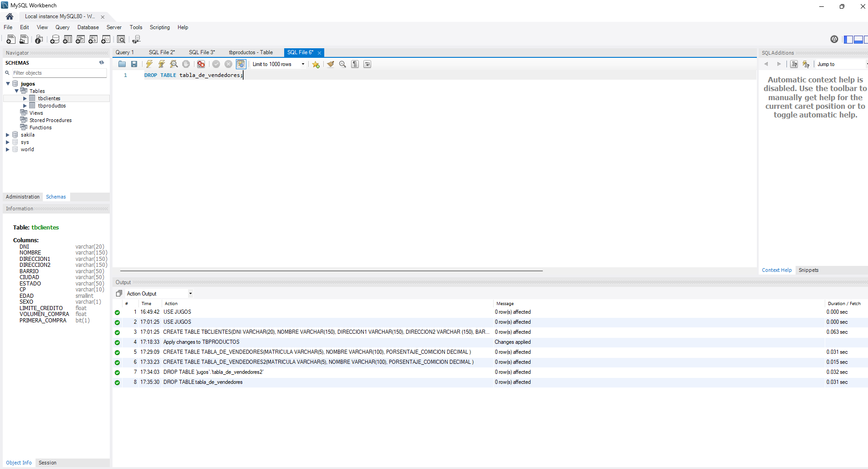Viewport: 868px width, 469px height.
Task: Open the Database menu
Action: [x=88, y=27]
